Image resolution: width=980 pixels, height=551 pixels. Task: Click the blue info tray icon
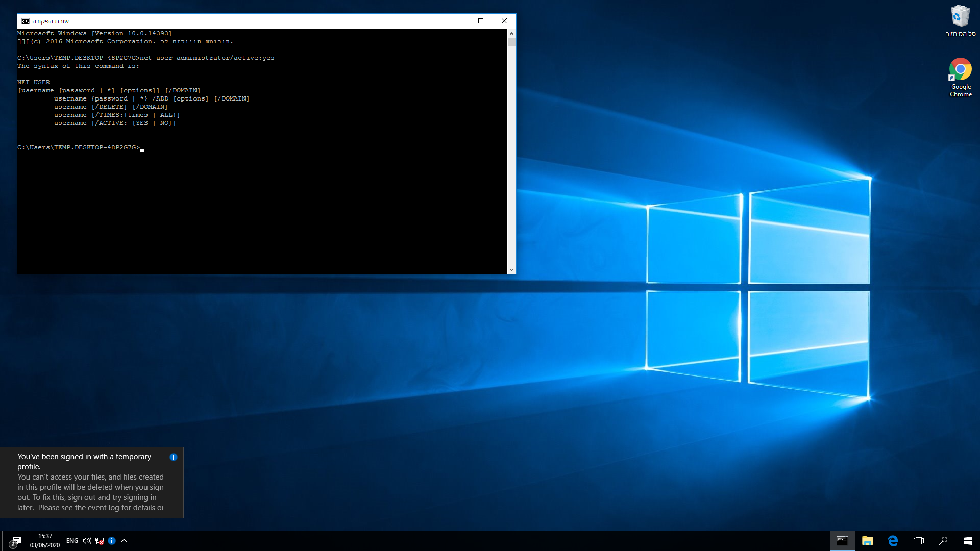pyautogui.click(x=112, y=541)
